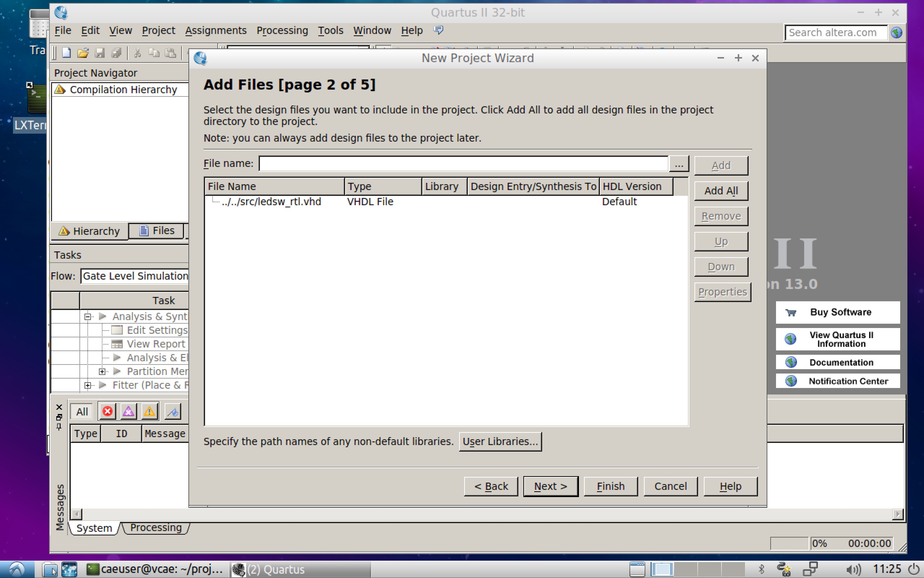Show all messages with the All filter
Image resolution: width=924 pixels, height=578 pixels.
[82, 412]
